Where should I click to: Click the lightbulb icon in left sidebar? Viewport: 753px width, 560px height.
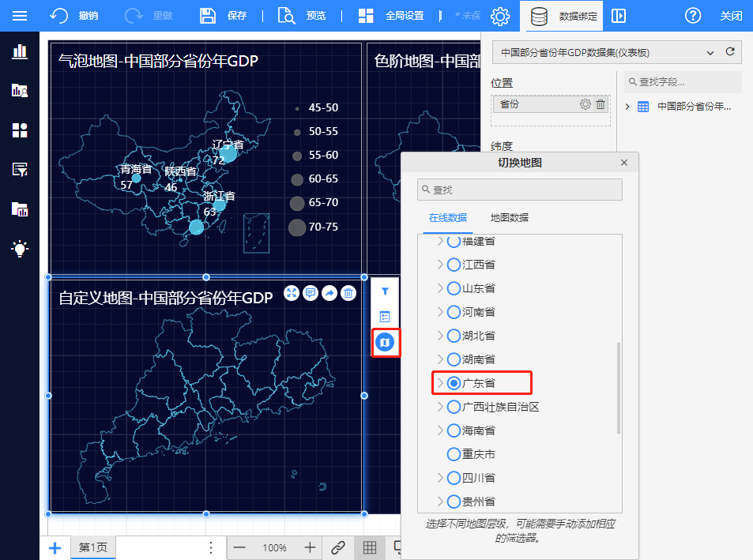tap(20, 248)
